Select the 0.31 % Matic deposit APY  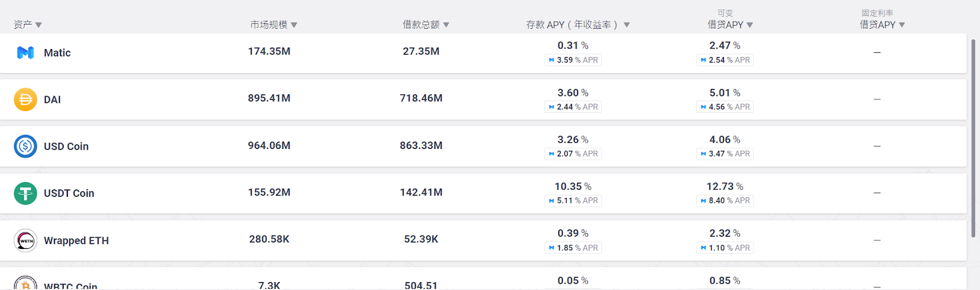[573, 45]
